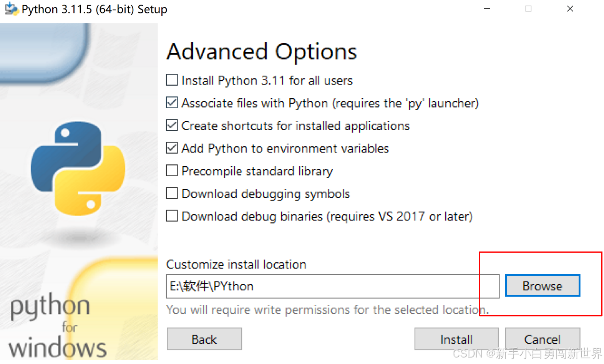Disable Add Python to environment variables
Screen dimensions: 604x364
coord(172,148)
